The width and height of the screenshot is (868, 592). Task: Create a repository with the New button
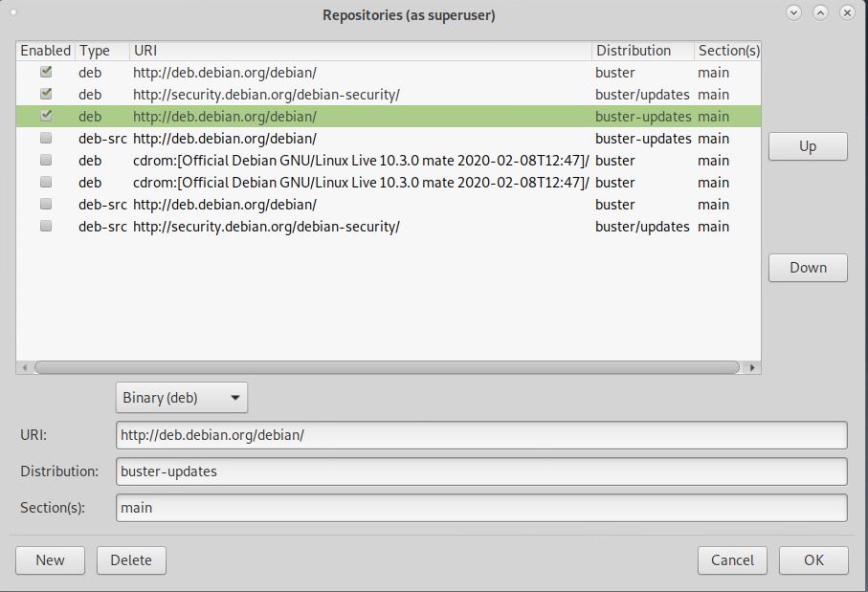[50, 560]
